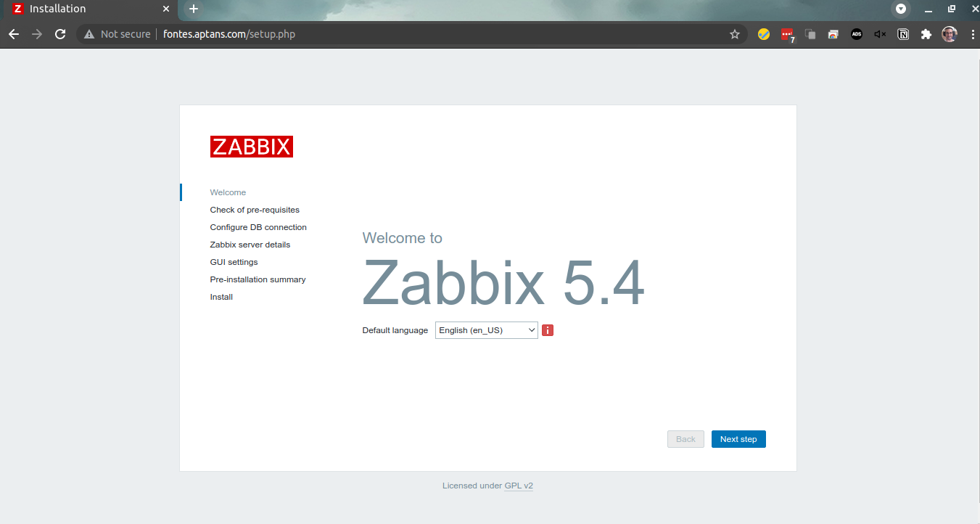Select the Install step

[x=221, y=297]
